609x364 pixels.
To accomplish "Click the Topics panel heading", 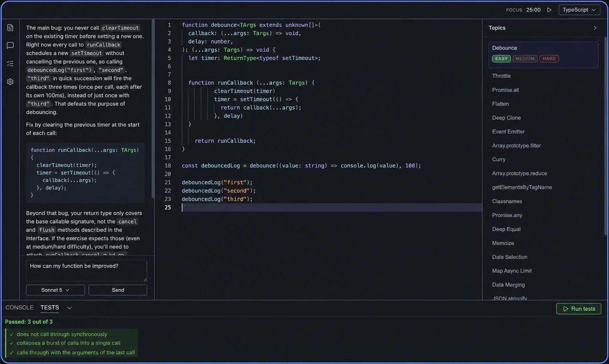I will (497, 28).
